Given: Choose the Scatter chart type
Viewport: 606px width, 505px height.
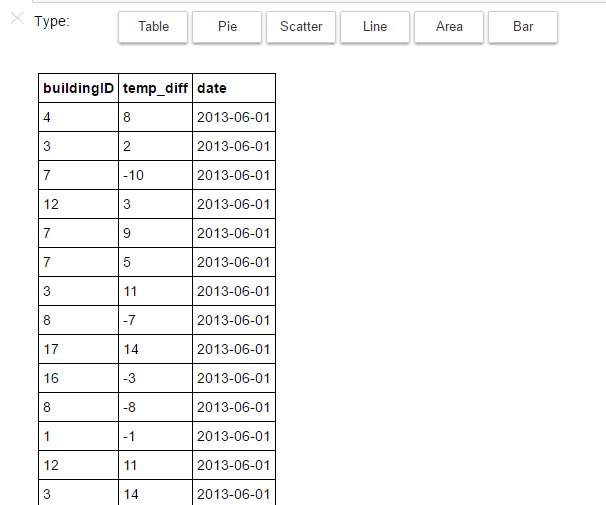Looking at the screenshot, I should (x=301, y=27).
